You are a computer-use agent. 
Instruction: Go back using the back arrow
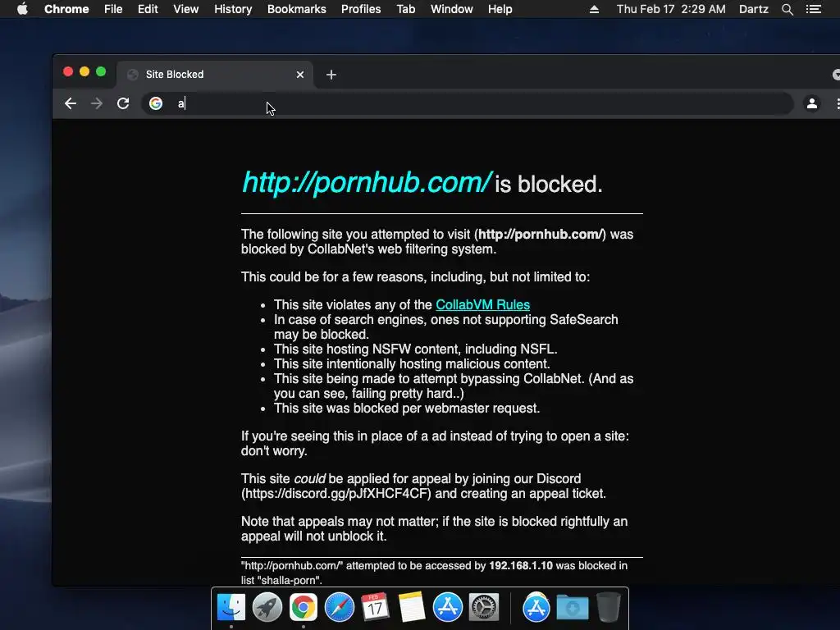tap(71, 103)
